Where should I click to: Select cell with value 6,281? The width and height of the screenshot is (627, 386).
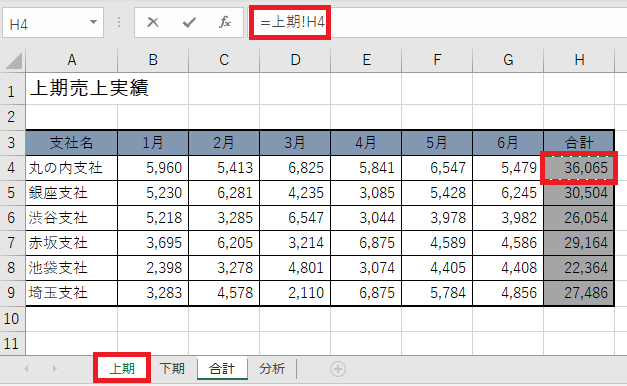coord(224,193)
